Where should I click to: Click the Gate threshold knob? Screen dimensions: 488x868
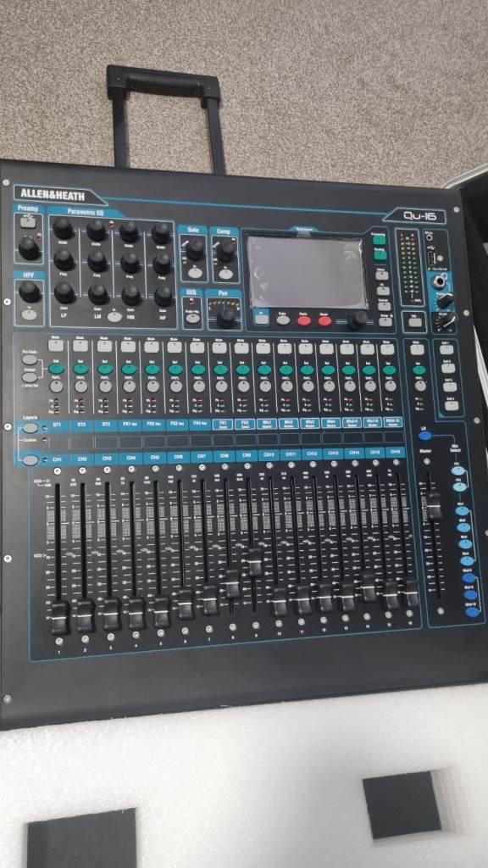click(195, 249)
